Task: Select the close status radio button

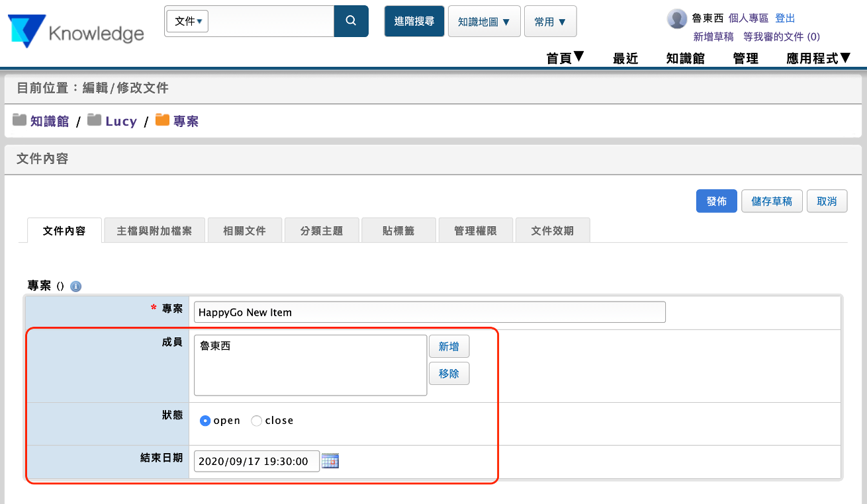Action: pyautogui.click(x=257, y=421)
